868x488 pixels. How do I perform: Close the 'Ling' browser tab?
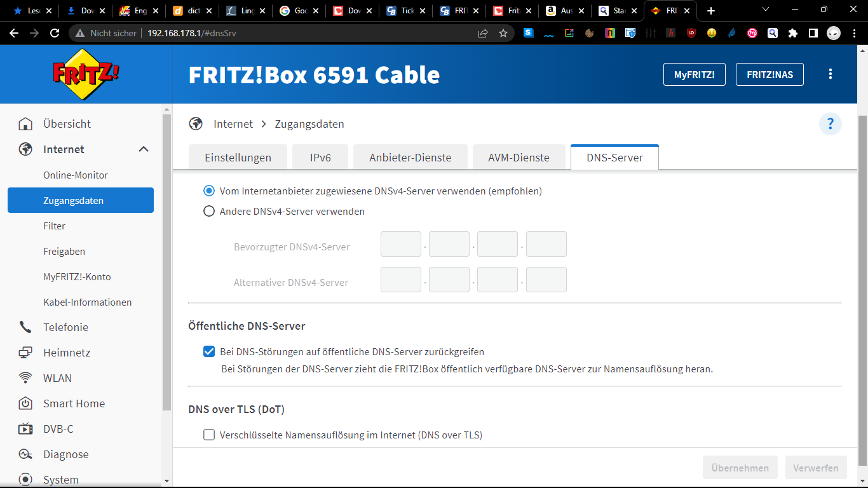262,11
